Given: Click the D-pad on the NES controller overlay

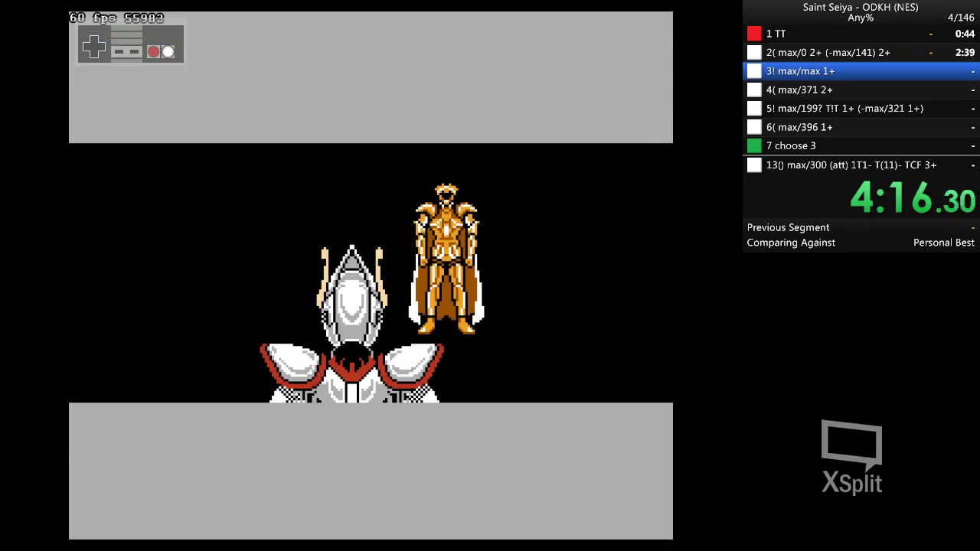Looking at the screenshot, I should pos(94,47).
